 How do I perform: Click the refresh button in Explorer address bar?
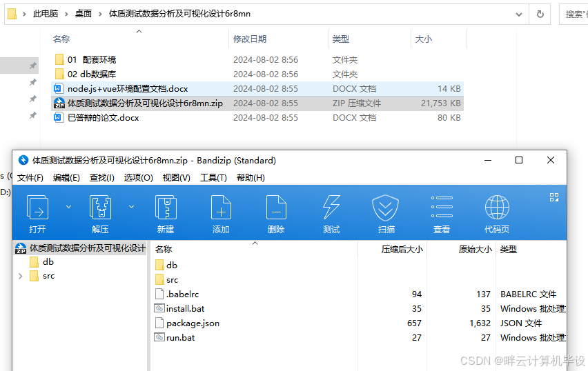(540, 14)
